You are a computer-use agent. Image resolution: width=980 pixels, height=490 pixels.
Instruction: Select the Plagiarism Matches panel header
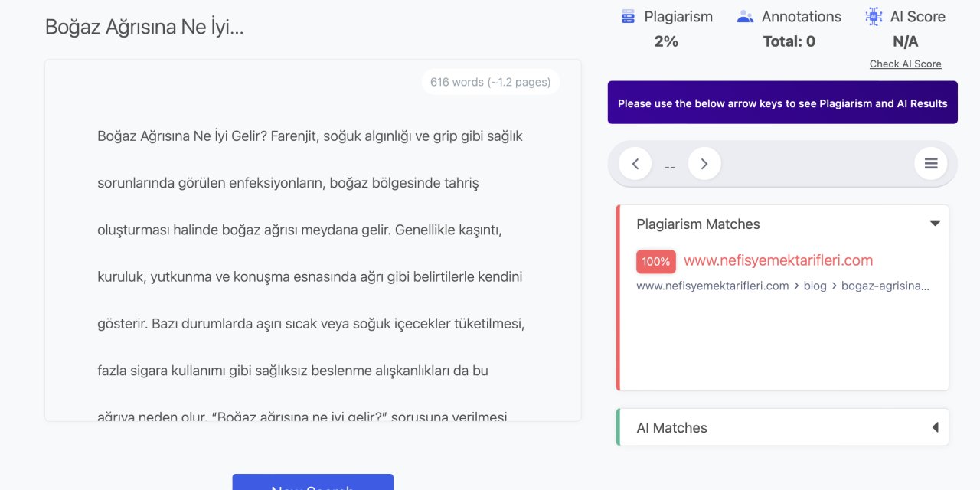698,224
